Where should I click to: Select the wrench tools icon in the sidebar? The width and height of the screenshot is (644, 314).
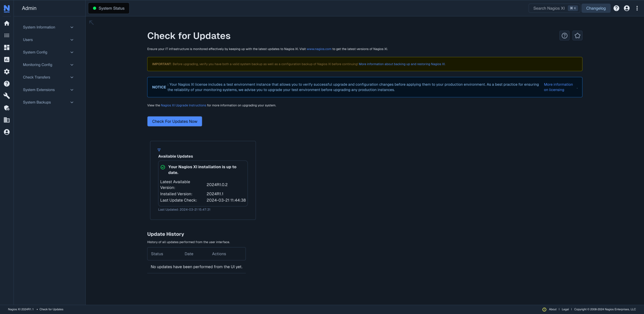click(7, 96)
